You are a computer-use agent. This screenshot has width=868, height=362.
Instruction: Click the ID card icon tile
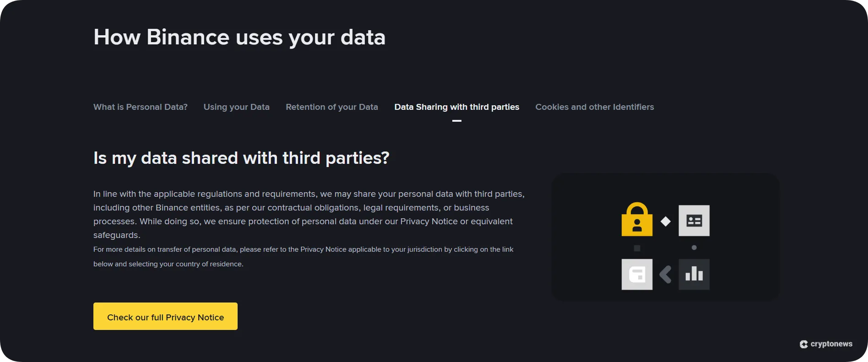[694, 221]
